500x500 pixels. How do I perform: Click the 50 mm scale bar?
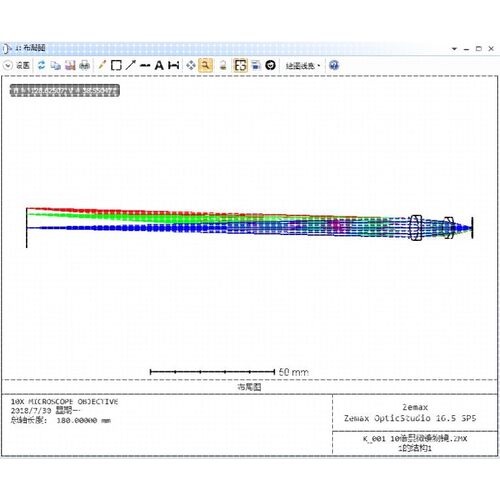point(229,372)
